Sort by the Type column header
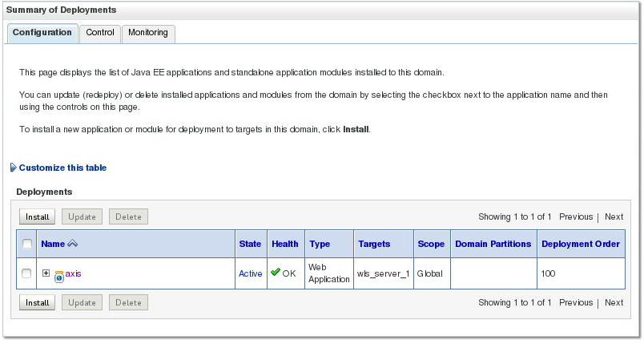The image size is (644, 344). click(x=320, y=244)
